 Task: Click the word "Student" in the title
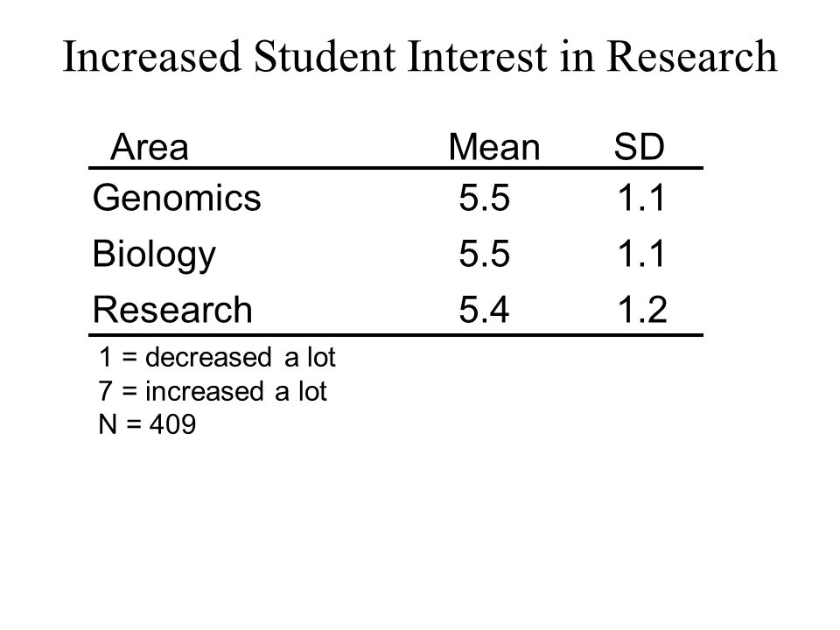325,56
